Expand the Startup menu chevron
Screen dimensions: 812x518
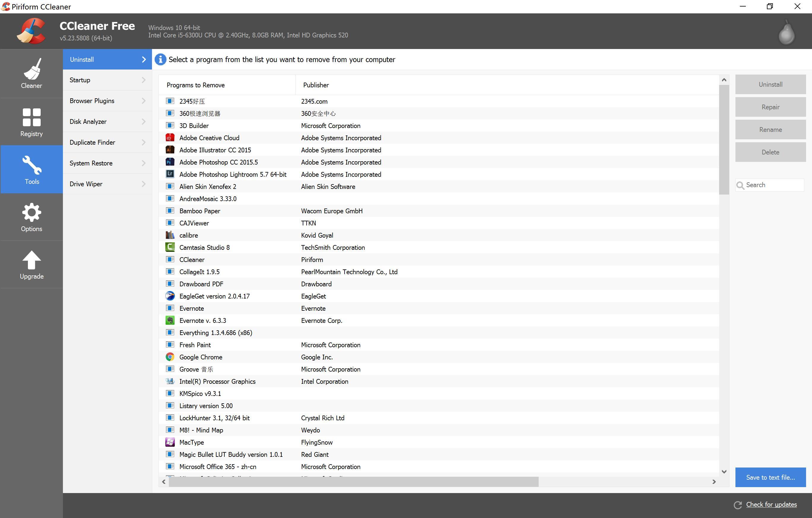(144, 80)
